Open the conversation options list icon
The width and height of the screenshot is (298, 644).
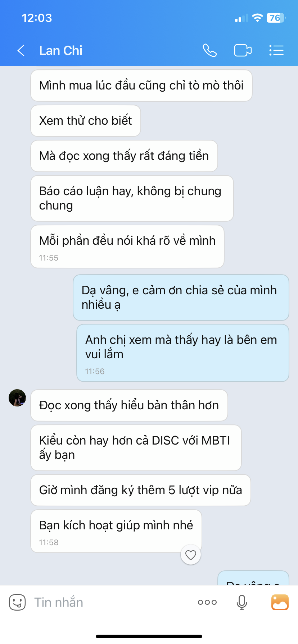(x=276, y=50)
